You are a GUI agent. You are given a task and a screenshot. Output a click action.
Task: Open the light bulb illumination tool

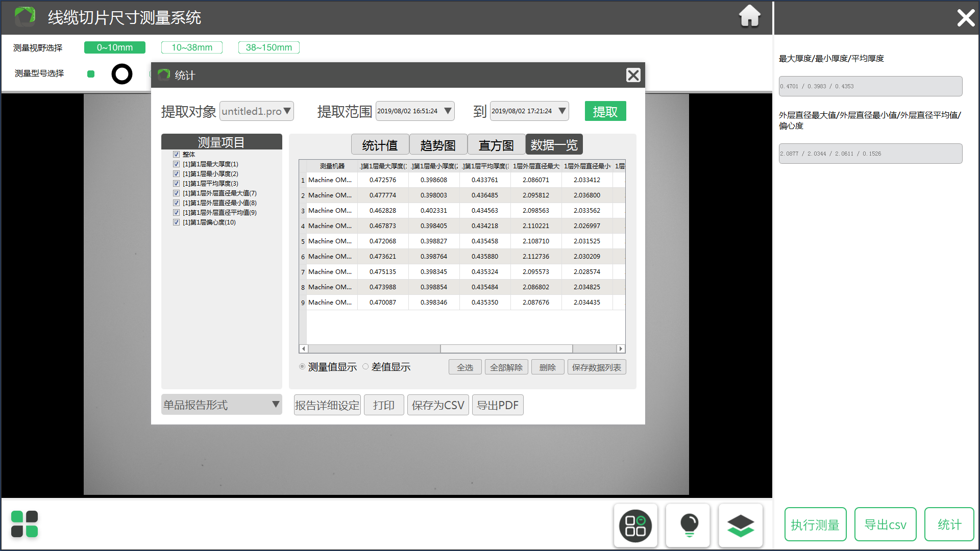point(689,525)
